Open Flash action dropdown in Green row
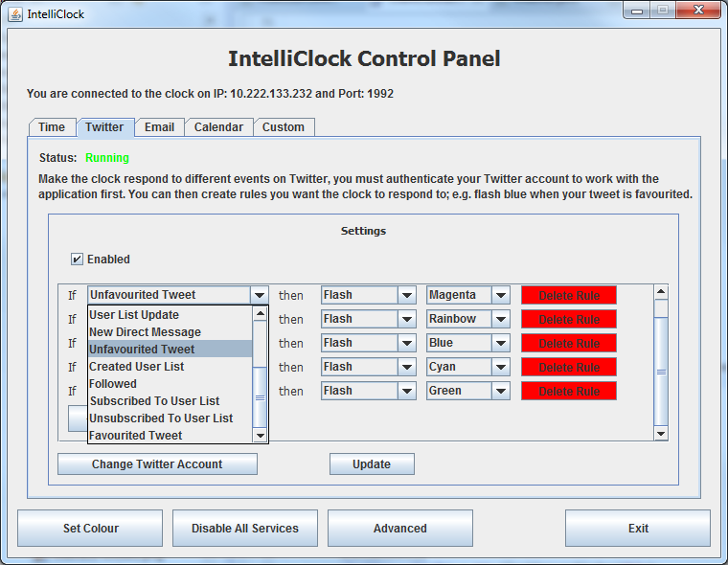The height and width of the screenshot is (565, 728). point(407,391)
